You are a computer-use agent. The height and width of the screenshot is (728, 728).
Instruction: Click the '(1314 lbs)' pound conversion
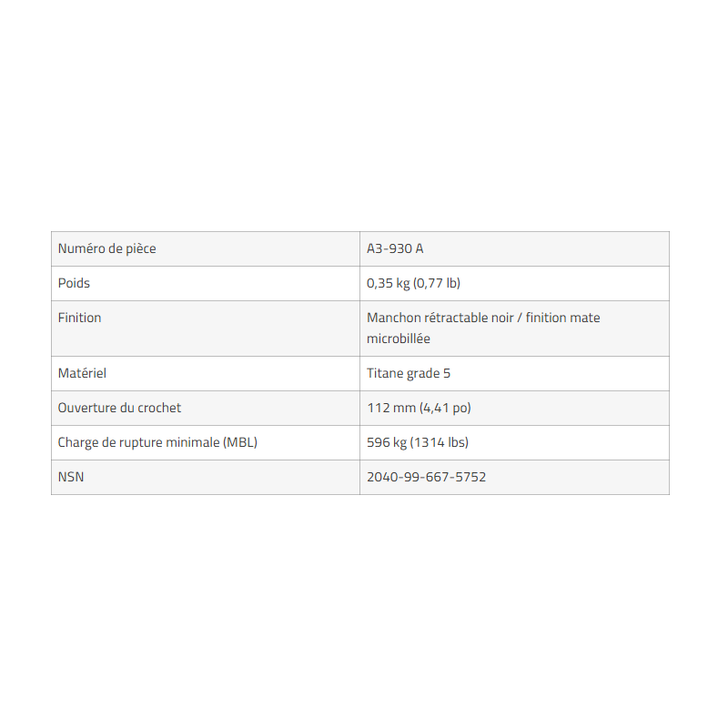point(440,442)
